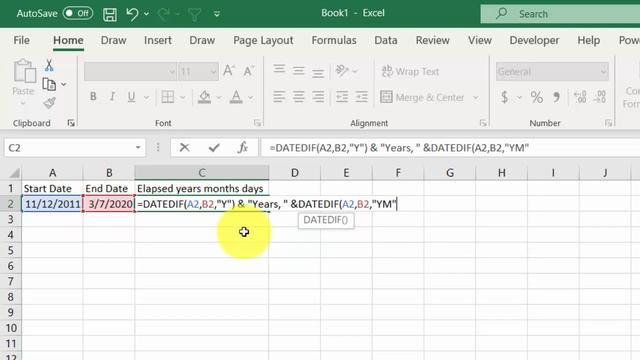Toggle Bold formatting
This screenshot has width=640, height=360.
tap(93, 97)
